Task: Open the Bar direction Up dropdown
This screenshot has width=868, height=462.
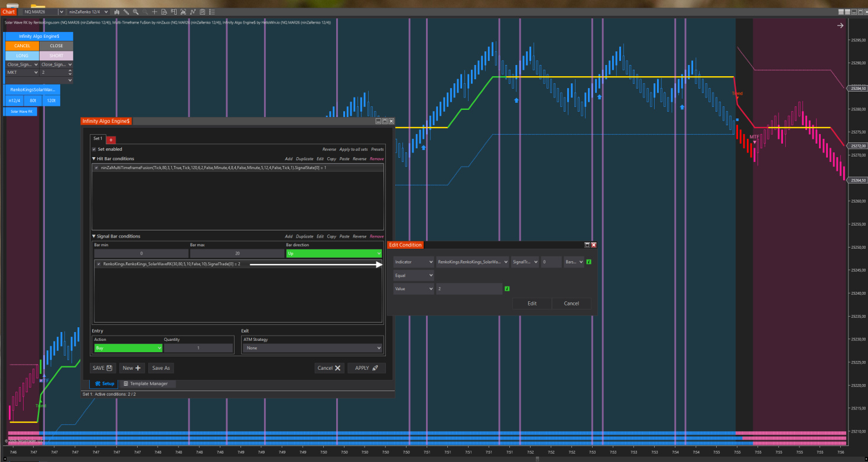Action: tap(334, 253)
